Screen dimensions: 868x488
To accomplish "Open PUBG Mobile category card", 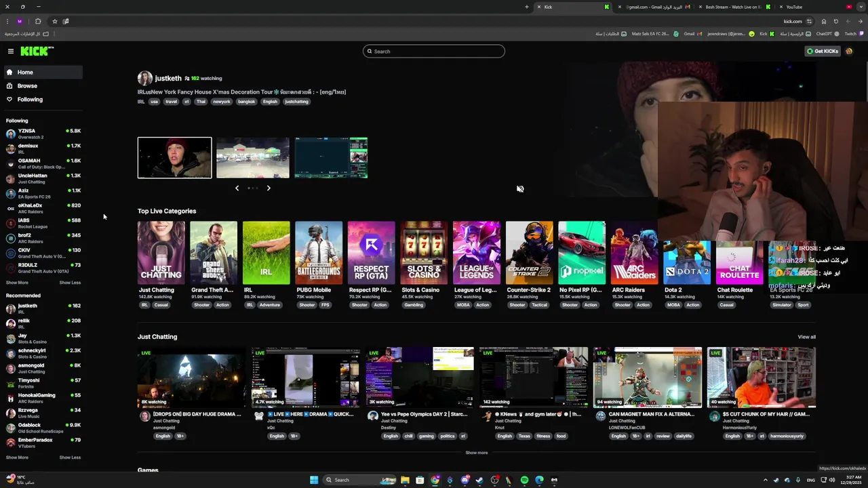I will coord(319,253).
